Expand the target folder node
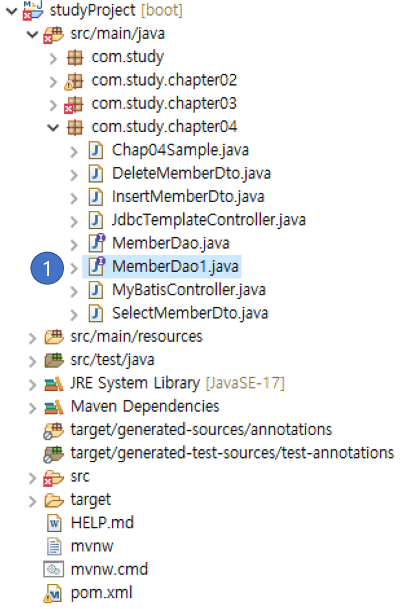The height and width of the screenshot is (609, 400). pyautogui.click(x=33, y=501)
